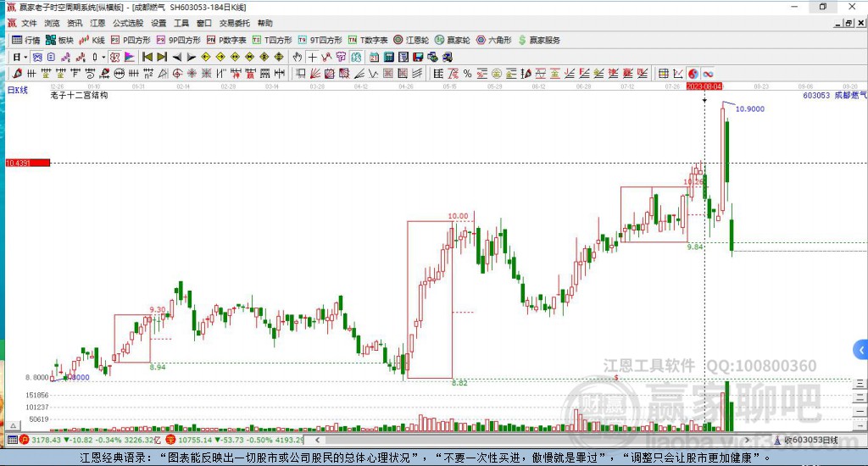Screen dimensions: 868x466
Task: Launch the 江恩轮 Gann wheel
Action: 411,40
